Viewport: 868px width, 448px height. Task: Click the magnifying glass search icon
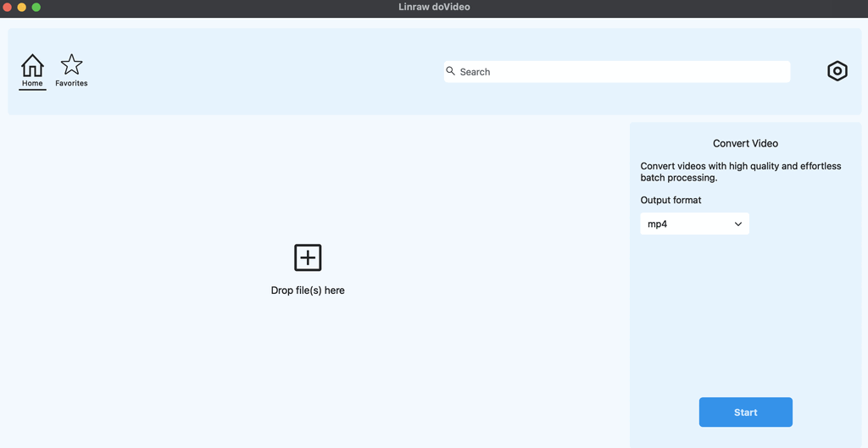pos(451,71)
